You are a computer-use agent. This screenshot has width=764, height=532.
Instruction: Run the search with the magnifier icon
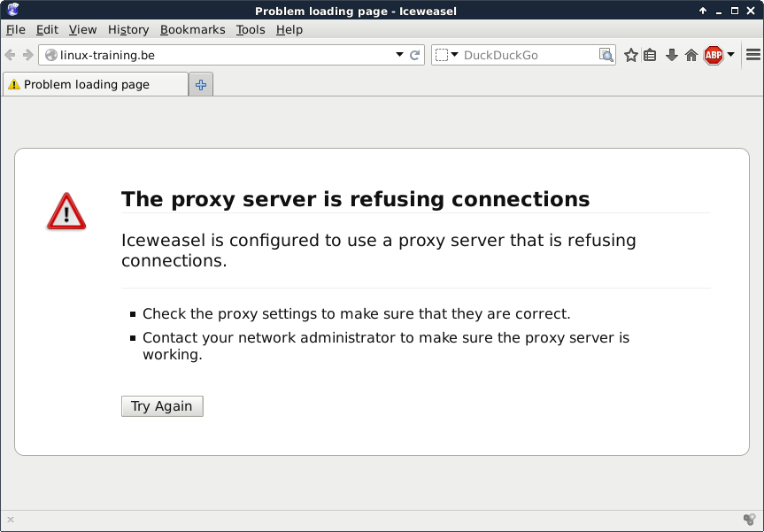tap(606, 55)
